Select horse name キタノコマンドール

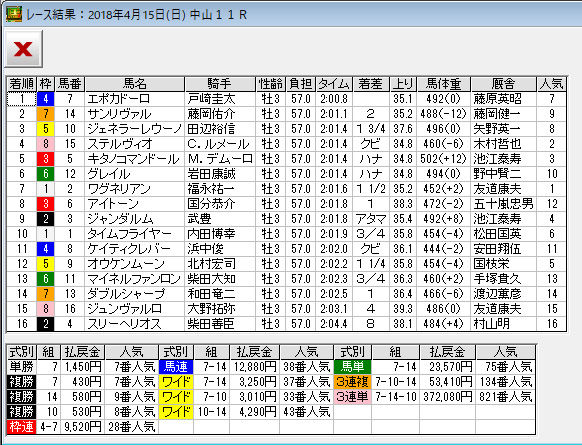[133, 159]
